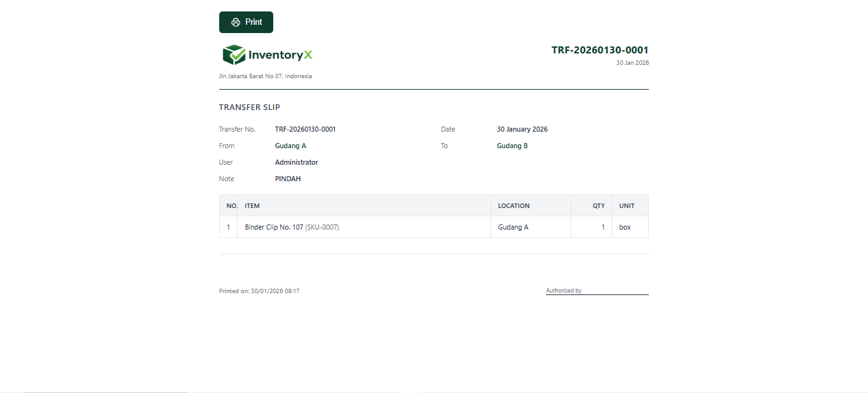Click the InventoryX box logo icon

234,55
